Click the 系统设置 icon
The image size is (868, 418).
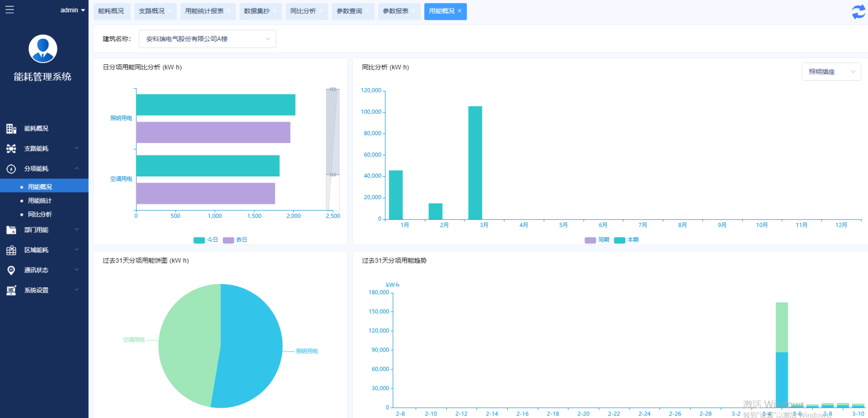pos(11,290)
